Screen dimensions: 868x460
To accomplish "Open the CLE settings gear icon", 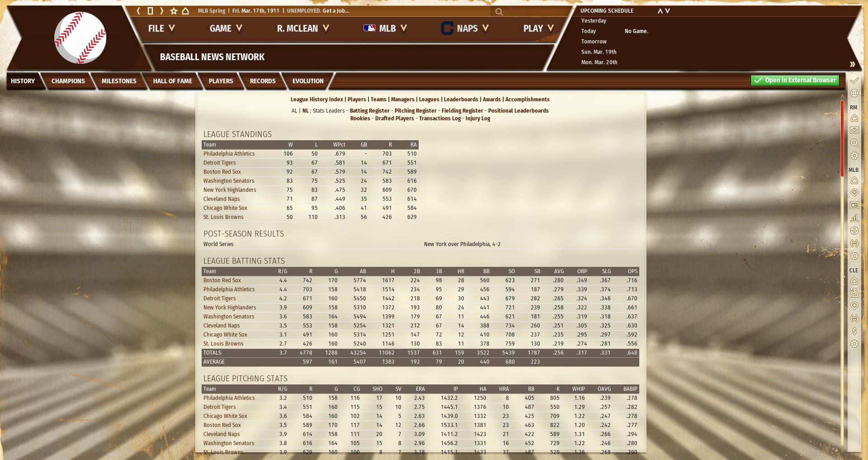I will pyautogui.click(x=854, y=344).
